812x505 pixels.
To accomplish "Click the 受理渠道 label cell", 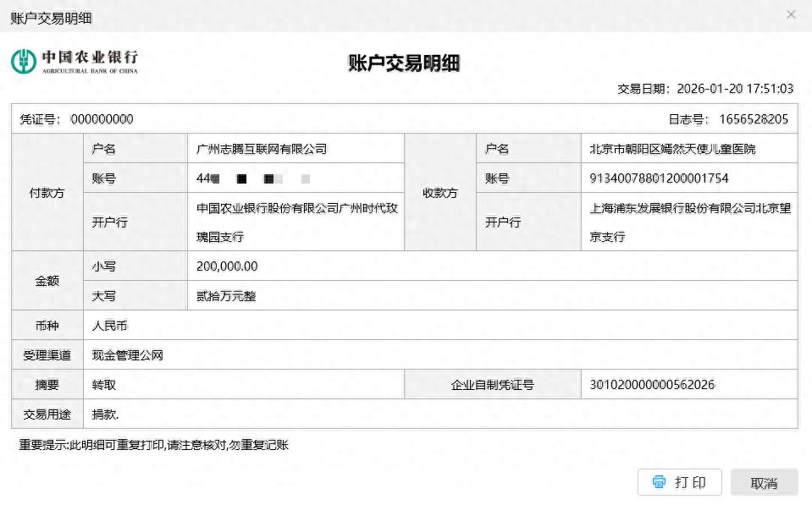I will tap(47, 355).
